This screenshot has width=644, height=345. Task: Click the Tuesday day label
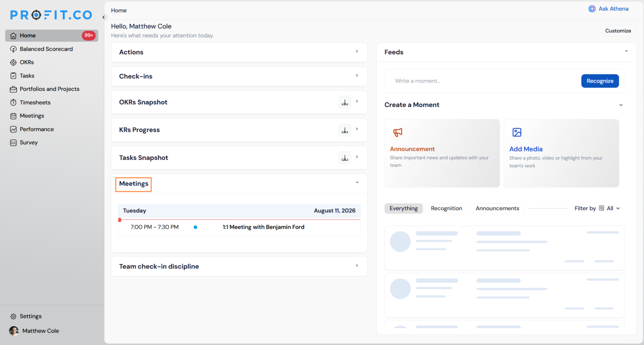coord(134,211)
